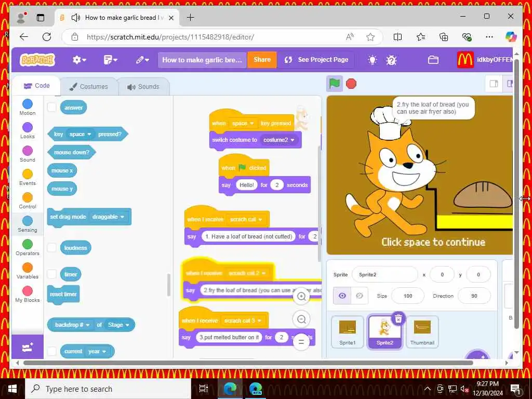The height and width of the screenshot is (399, 532).
Task: Select the Sprite1 thumbnail
Action: click(348, 332)
